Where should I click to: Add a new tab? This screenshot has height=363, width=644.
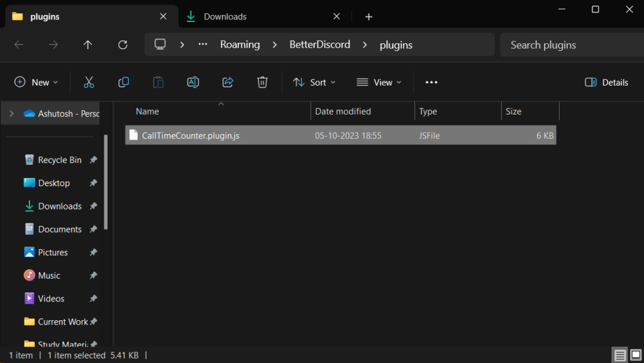(369, 16)
